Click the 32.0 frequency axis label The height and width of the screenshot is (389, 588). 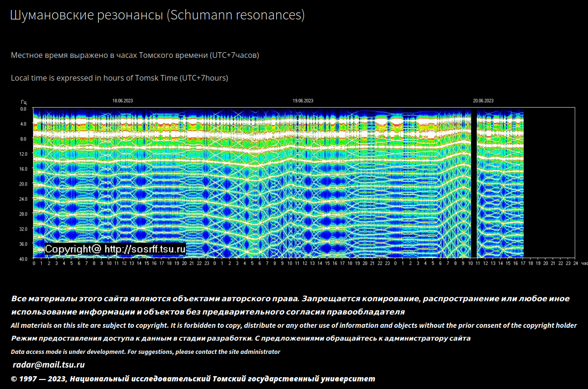[x=23, y=229]
